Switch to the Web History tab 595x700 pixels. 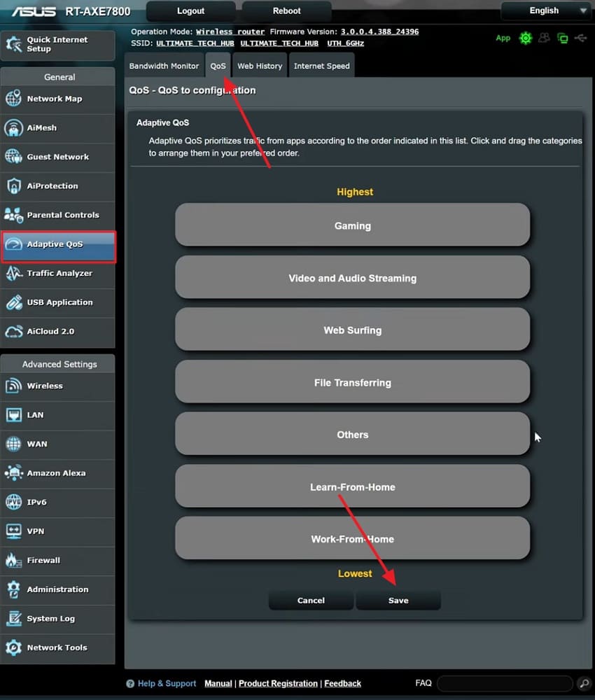[260, 65]
